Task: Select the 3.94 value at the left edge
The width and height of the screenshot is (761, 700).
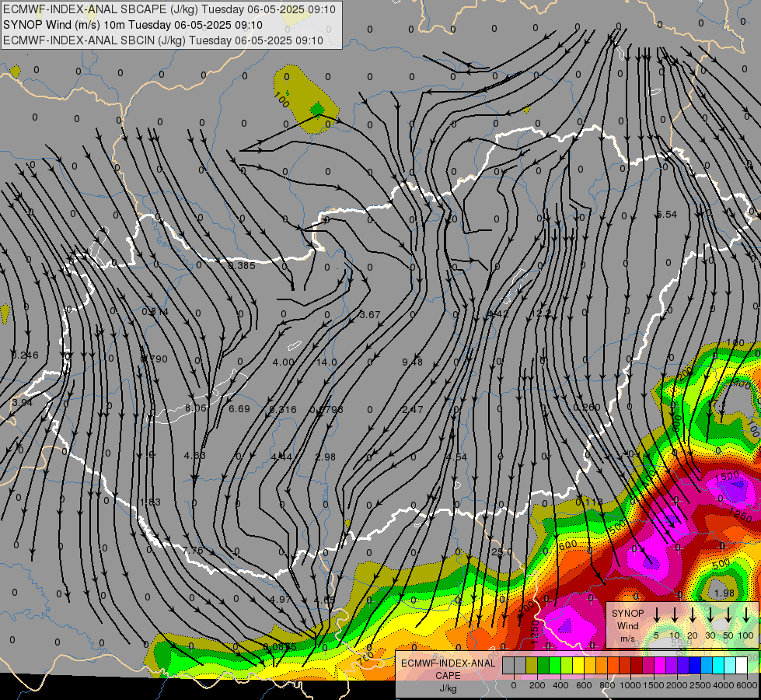Action: (23, 403)
